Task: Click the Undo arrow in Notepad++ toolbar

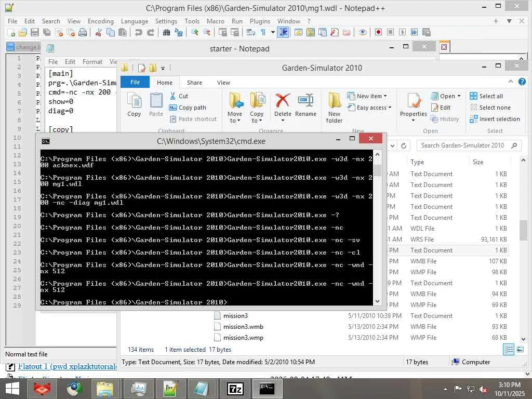Action: 138,32
